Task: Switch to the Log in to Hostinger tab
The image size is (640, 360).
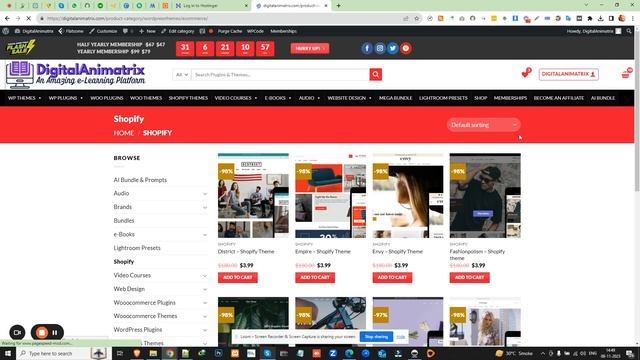Action: (x=211, y=6)
